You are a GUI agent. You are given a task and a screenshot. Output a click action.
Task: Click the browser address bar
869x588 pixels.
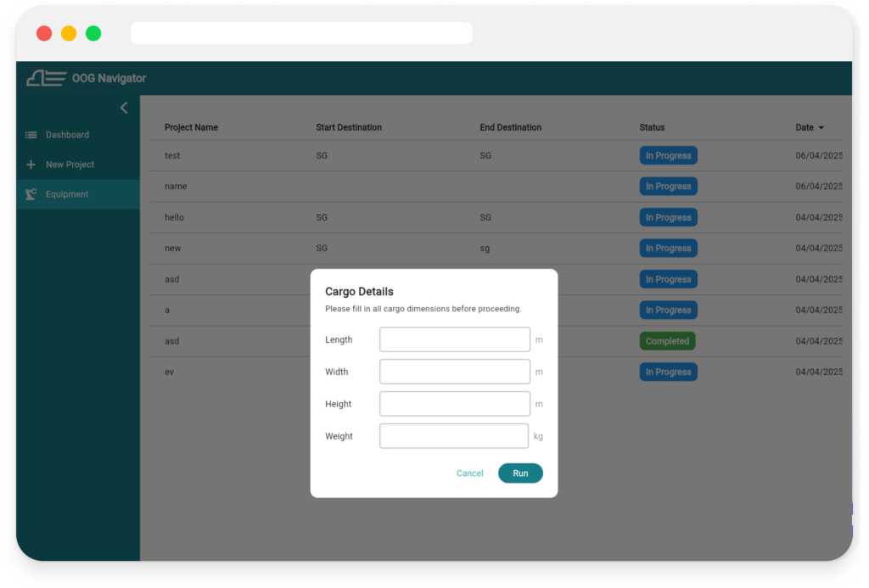click(301, 33)
